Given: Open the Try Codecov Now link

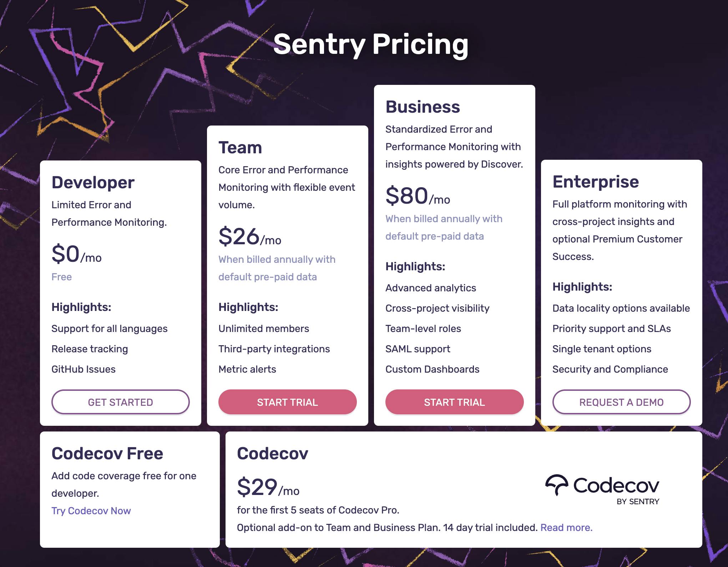Looking at the screenshot, I should (x=91, y=511).
